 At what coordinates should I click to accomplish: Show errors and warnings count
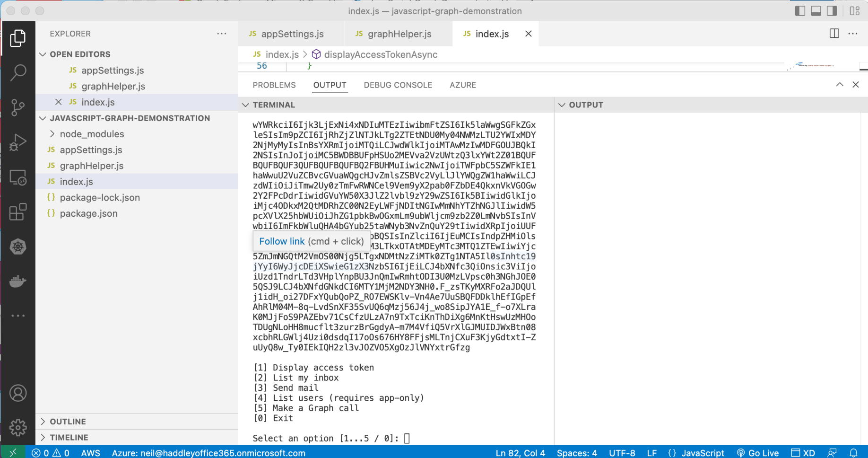coord(51,453)
